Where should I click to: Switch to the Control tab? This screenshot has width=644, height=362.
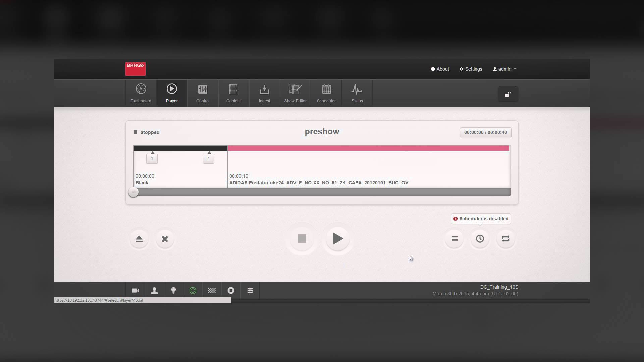click(x=203, y=93)
